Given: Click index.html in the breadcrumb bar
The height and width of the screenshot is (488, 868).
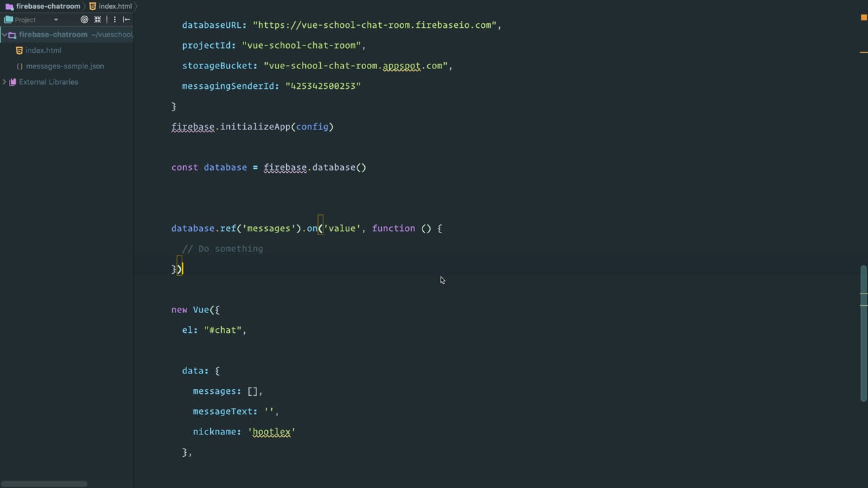Looking at the screenshot, I should pyautogui.click(x=115, y=6).
